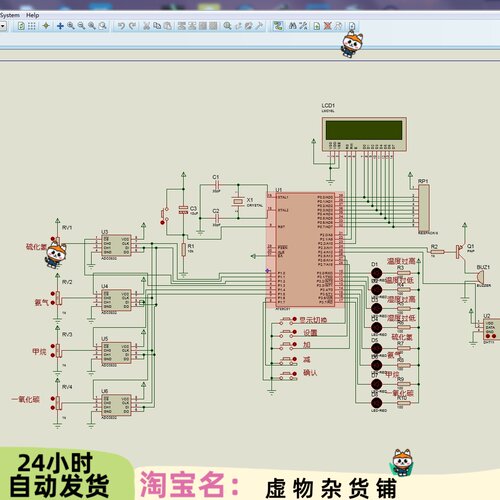Screen dimensions: 500x500
Task: Select the U1 microcontroller chip
Action: tap(305, 250)
